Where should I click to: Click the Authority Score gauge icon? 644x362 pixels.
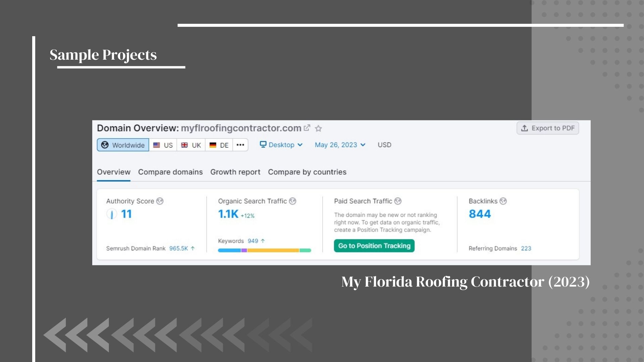tap(112, 214)
